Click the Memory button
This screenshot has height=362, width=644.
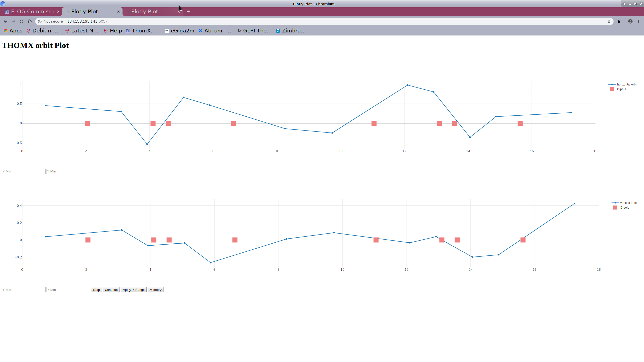[155, 290]
